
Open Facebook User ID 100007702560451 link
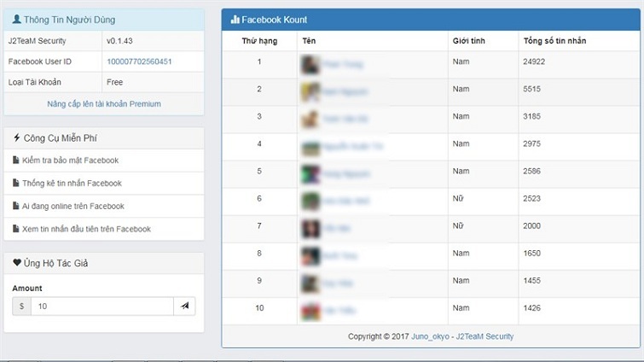click(x=139, y=61)
